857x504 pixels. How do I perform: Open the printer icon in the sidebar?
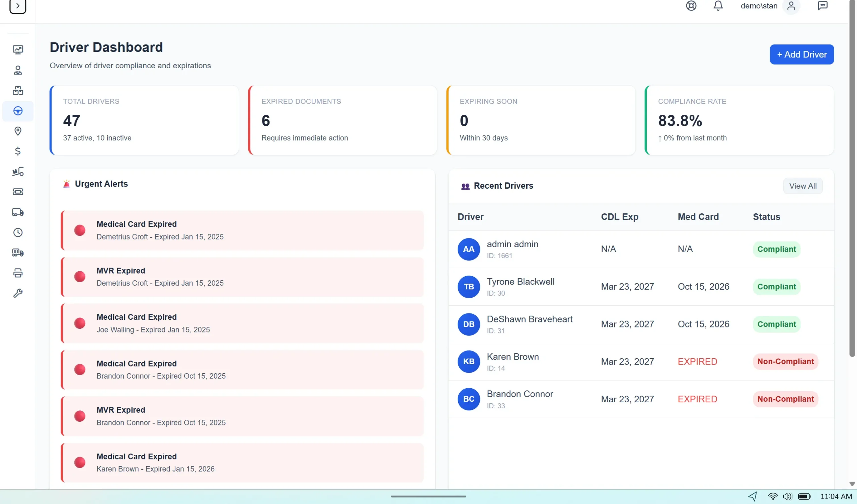pos(18,273)
